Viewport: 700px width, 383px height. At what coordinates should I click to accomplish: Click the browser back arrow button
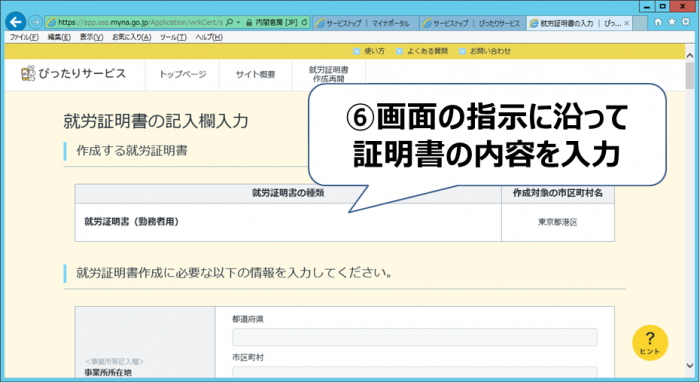coord(15,22)
